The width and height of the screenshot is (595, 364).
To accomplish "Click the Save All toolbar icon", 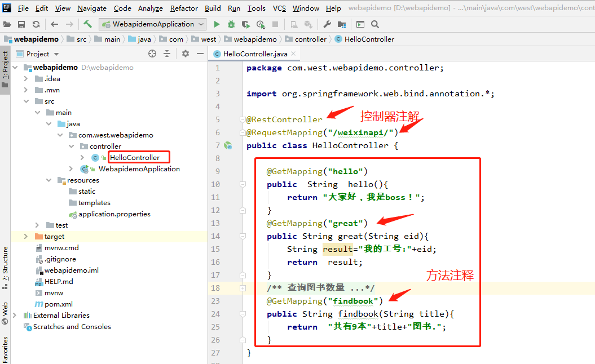I will 21,24.
